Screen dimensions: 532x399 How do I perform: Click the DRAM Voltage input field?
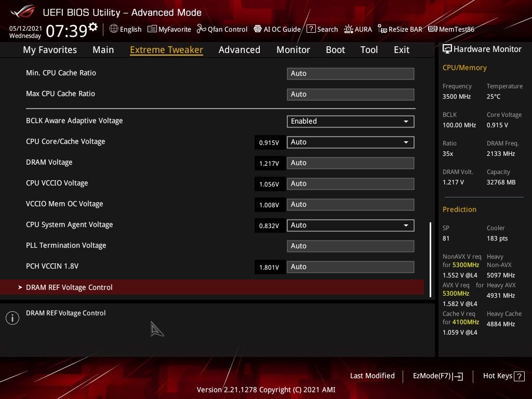(x=351, y=163)
